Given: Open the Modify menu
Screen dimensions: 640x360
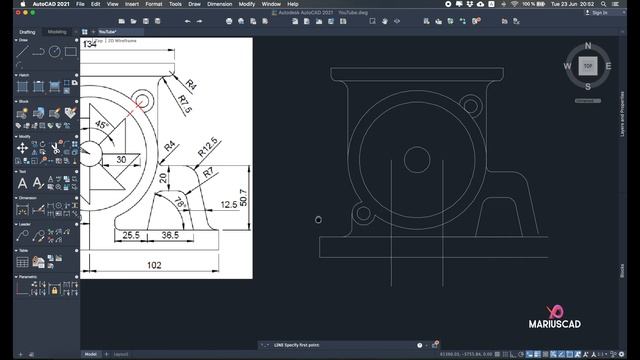Looking at the screenshot, I should [247, 4].
